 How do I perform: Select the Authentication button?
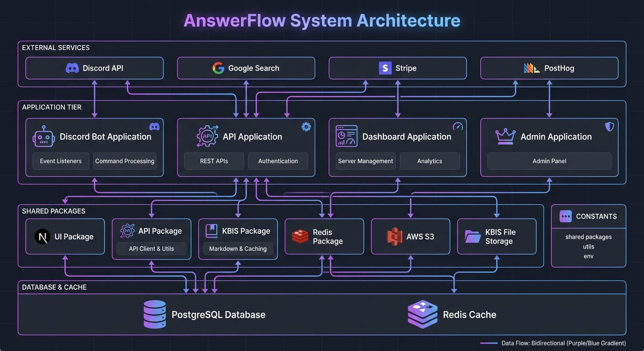[x=278, y=161]
